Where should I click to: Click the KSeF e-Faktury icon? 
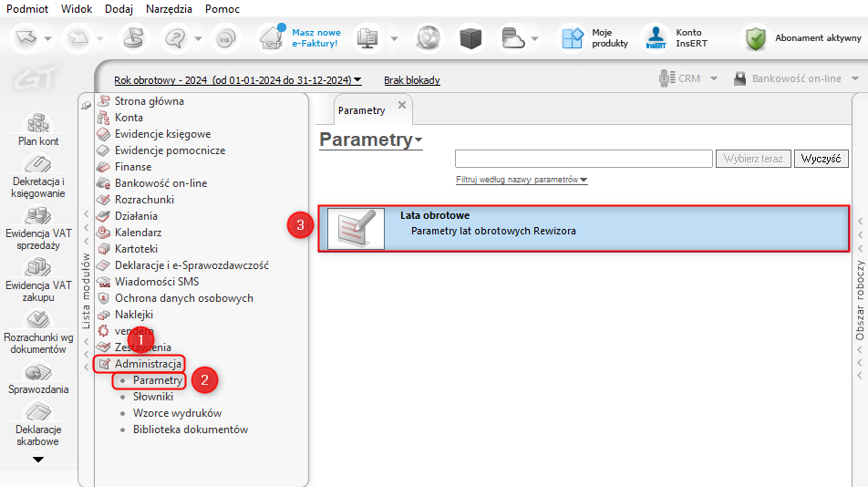coord(273,37)
